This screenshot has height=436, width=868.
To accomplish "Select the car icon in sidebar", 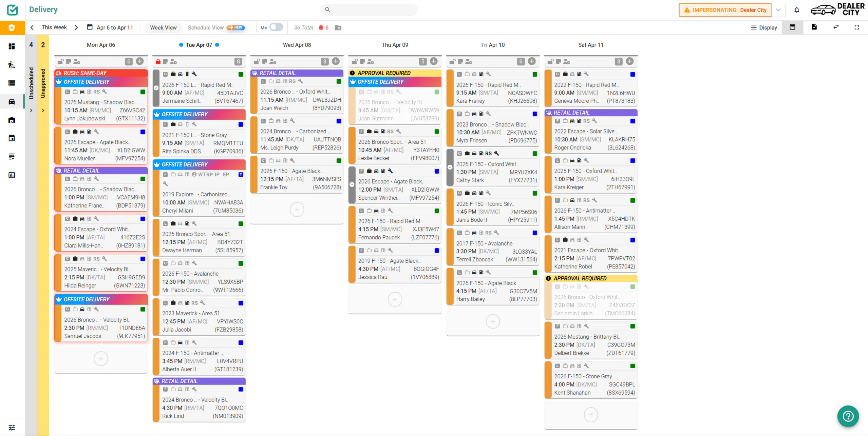I will tap(12, 101).
